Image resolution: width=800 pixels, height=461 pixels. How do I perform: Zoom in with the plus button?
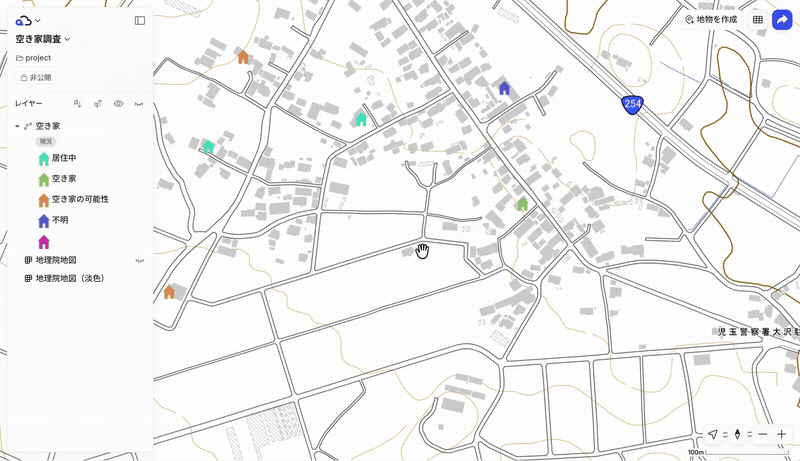pyautogui.click(x=781, y=434)
